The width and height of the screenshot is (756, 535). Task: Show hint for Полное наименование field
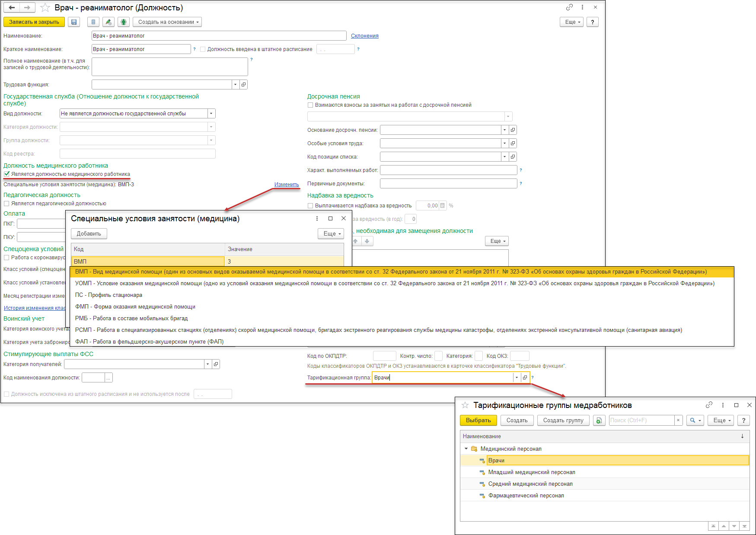tap(252, 60)
